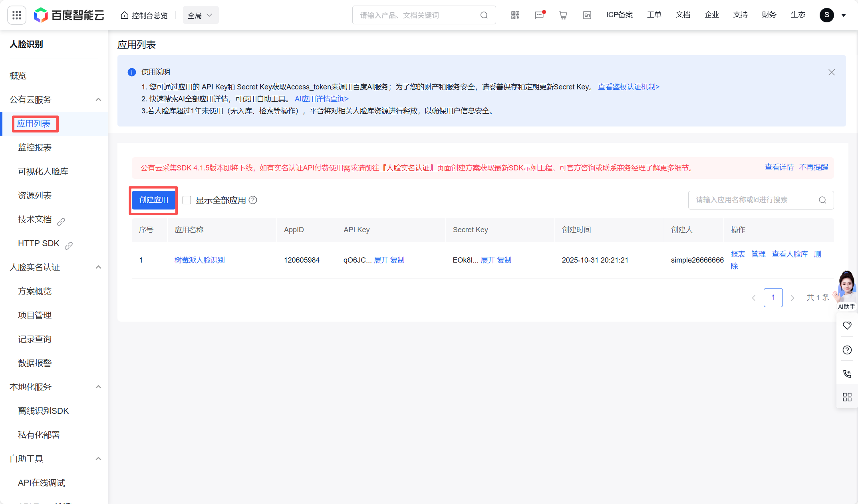Select 监控报表 in the sidebar

tap(34, 147)
